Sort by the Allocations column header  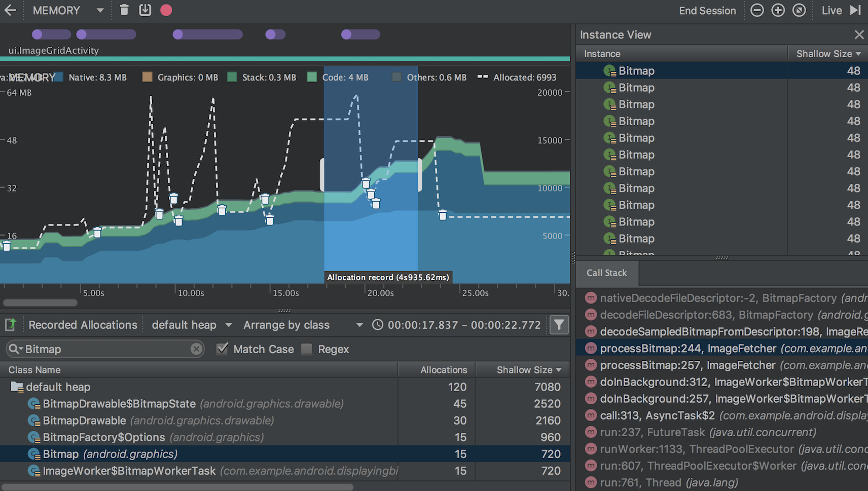click(443, 370)
